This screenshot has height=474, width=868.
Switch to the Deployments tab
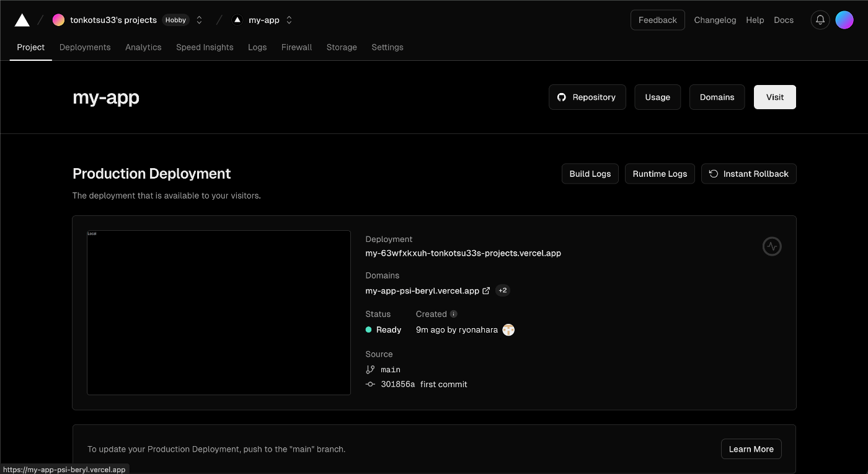(85, 47)
